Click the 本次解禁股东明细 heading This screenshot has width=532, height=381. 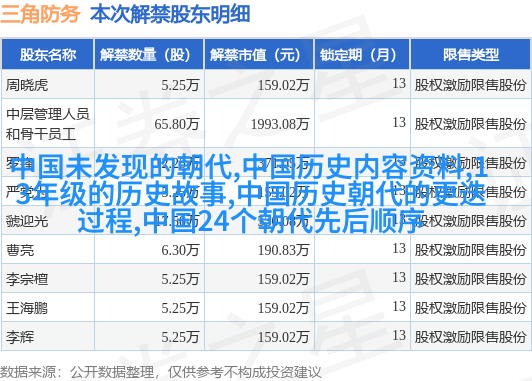170,14
